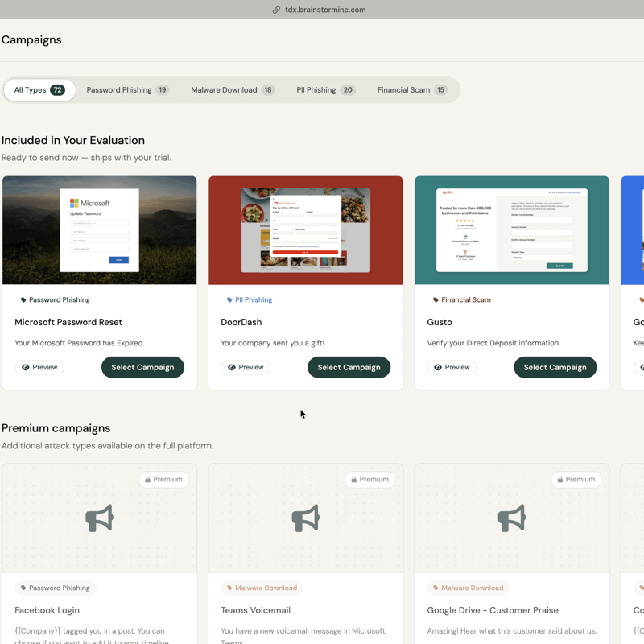This screenshot has height=644, width=644.
Task: Click the tdx.brainstorminc.com address text
Action: coord(325,10)
